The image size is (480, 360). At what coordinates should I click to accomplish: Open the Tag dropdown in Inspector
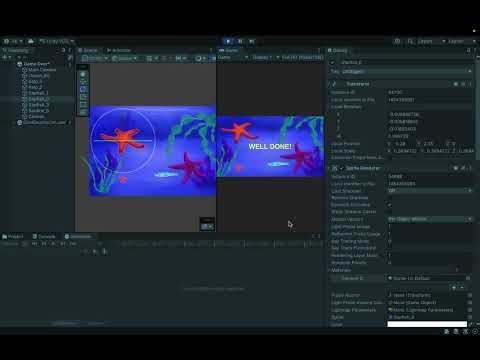tap(407, 71)
